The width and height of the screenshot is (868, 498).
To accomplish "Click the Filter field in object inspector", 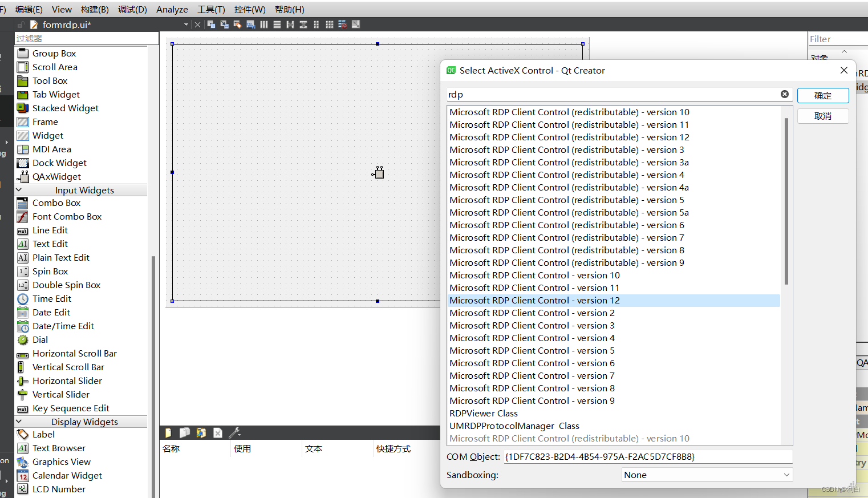I will [838, 39].
